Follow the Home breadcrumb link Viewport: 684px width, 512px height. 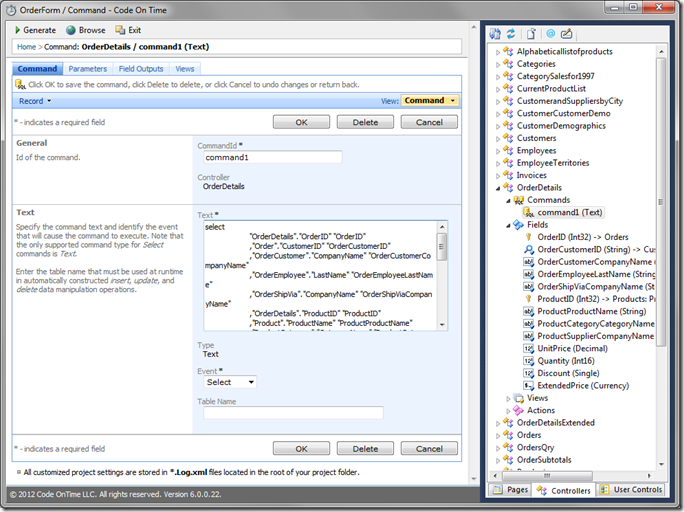(27, 47)
